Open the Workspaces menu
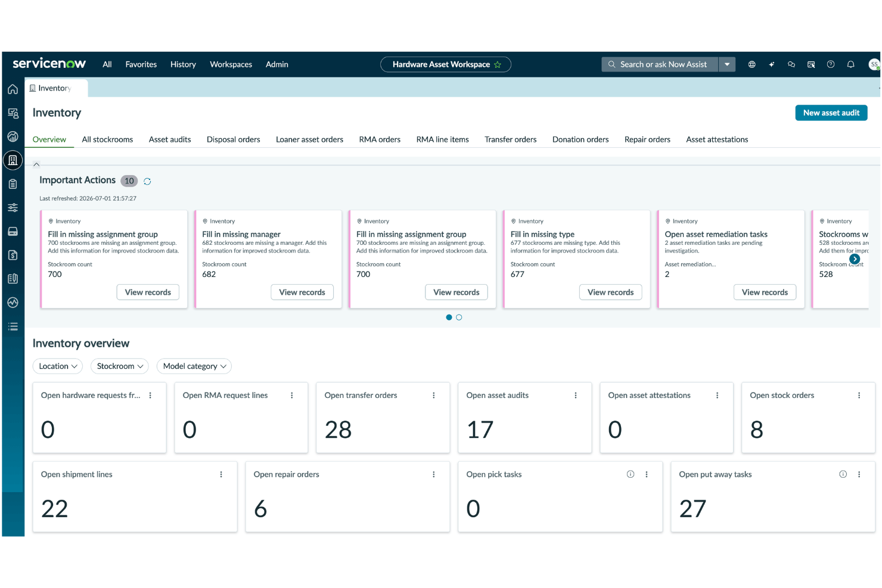This screenshot has width=882, height=588. pos(231,64)
